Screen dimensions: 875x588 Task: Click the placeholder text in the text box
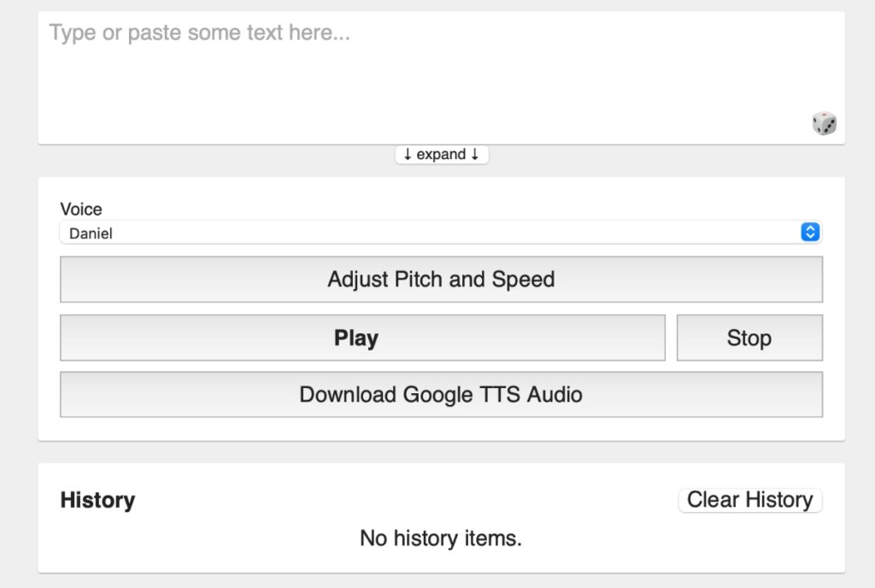pos(200,33)
